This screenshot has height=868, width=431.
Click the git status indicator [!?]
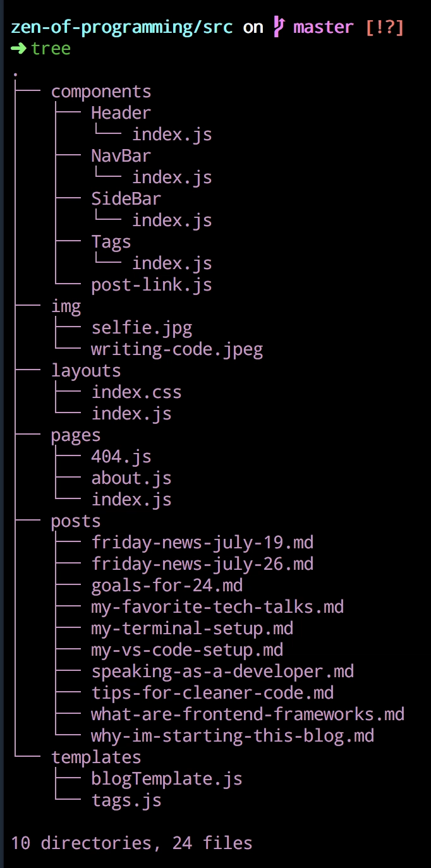coord(384,27)
